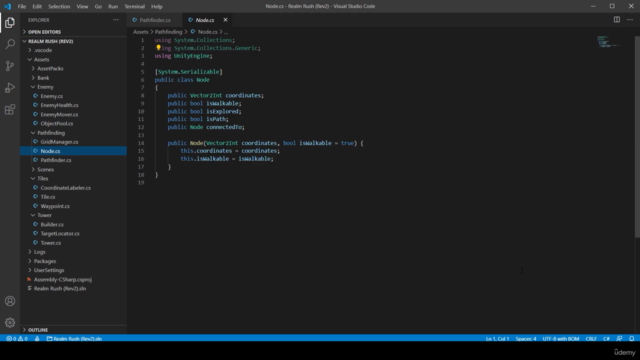Click the editor vertical scrollbar
The width and height of the screenshot is (640, 360).
tap(637, 137)
